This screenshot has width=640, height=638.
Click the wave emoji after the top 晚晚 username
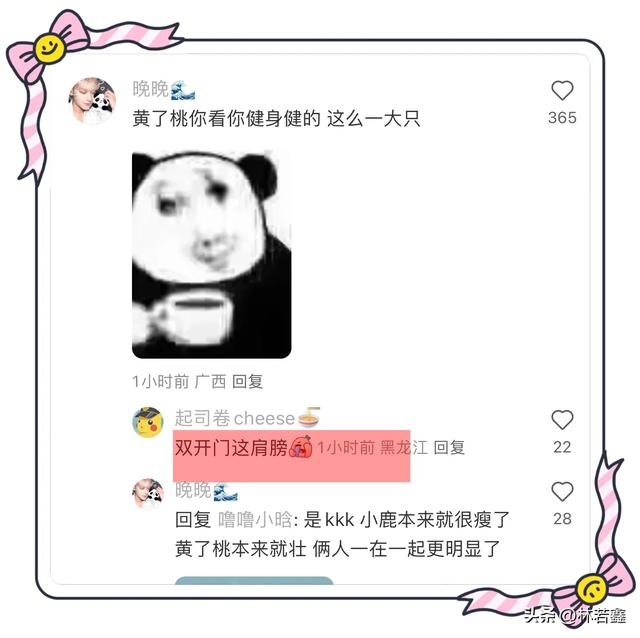(182, 90)
